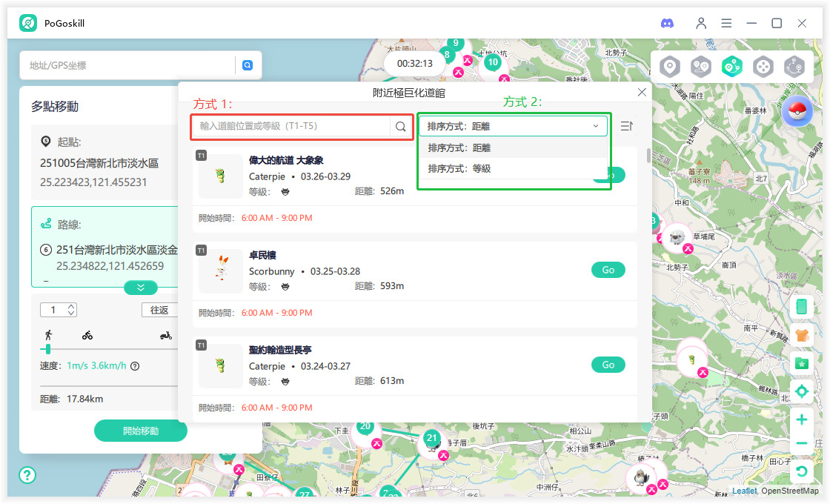Open the Discord icon in the title bar

pyautogui.click(x=668, y=23)
